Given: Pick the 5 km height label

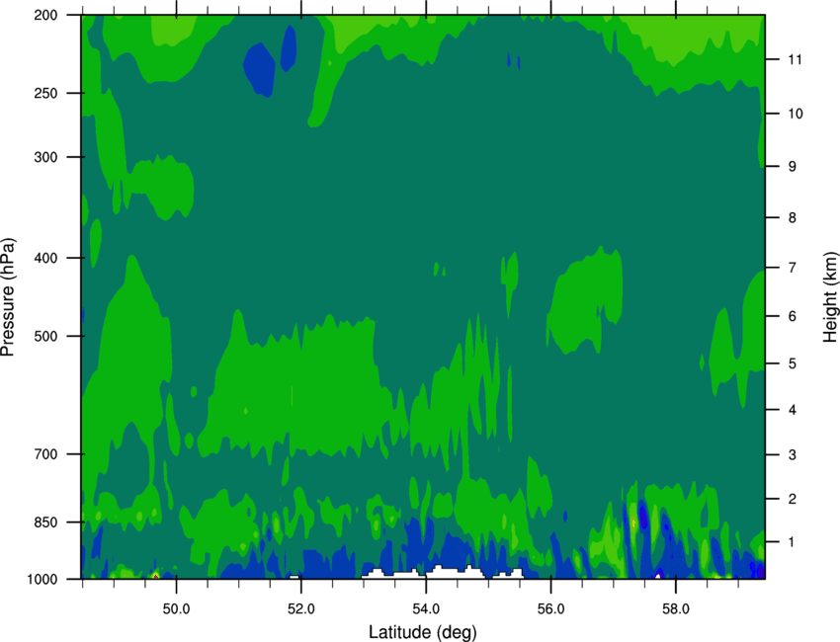Looking at the screenshot, I should pyautogui.click(x=792, y=363).
